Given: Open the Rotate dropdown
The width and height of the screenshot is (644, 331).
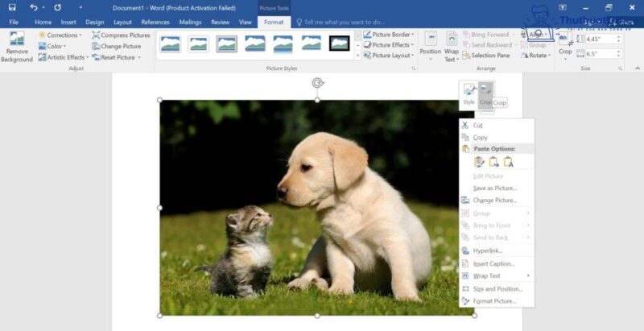Looking at the screenshot, I should click(x=535, y=56).
